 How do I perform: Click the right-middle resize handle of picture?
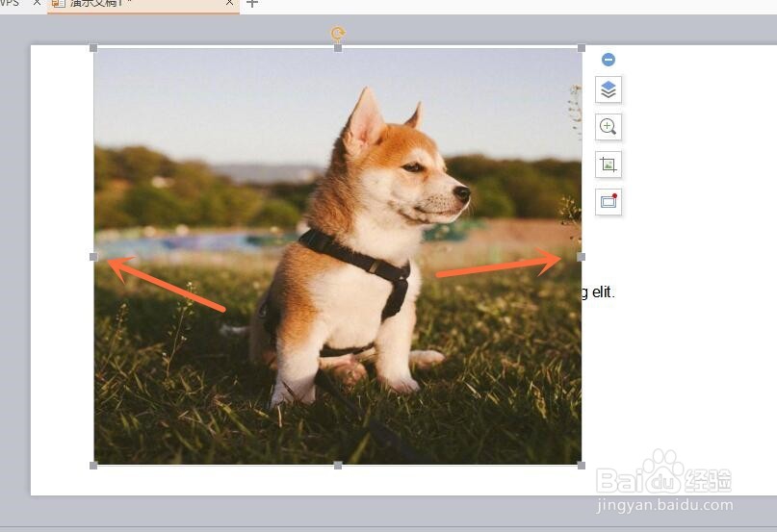[x=582, y=257]
